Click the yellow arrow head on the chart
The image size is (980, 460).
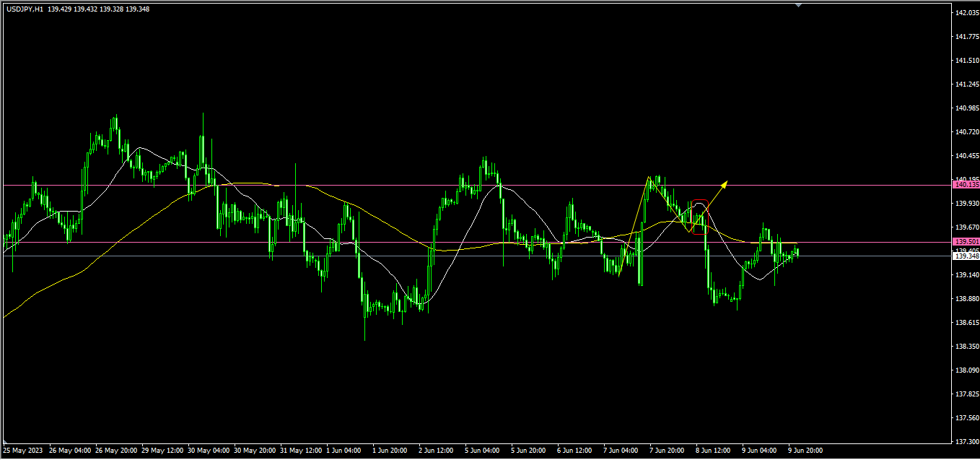(725, 183)
